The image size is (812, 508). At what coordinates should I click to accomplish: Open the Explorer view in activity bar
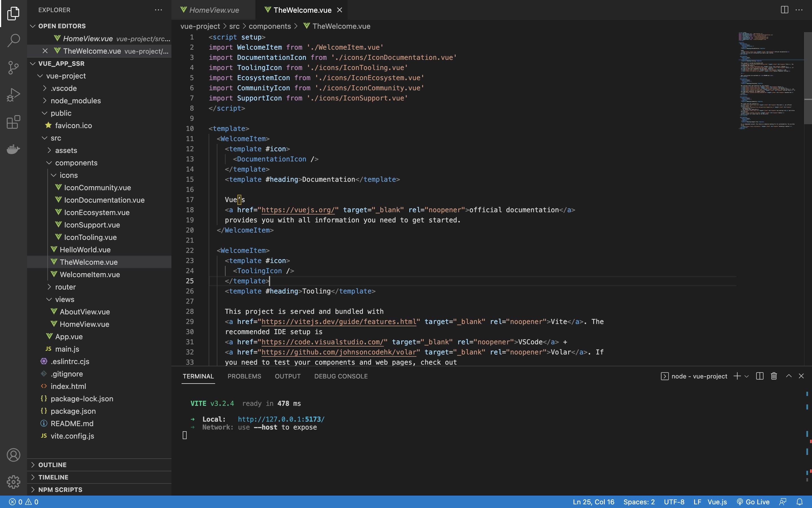click(14, 14)
